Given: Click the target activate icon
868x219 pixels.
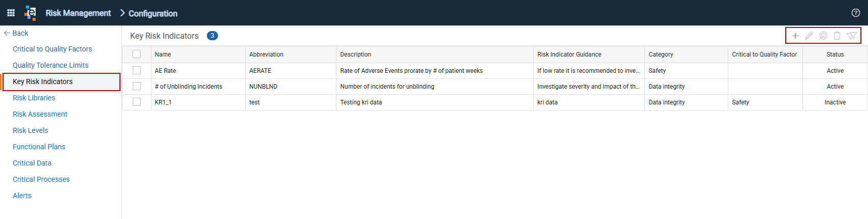Looking at the screenshot, I should (823, 36).
